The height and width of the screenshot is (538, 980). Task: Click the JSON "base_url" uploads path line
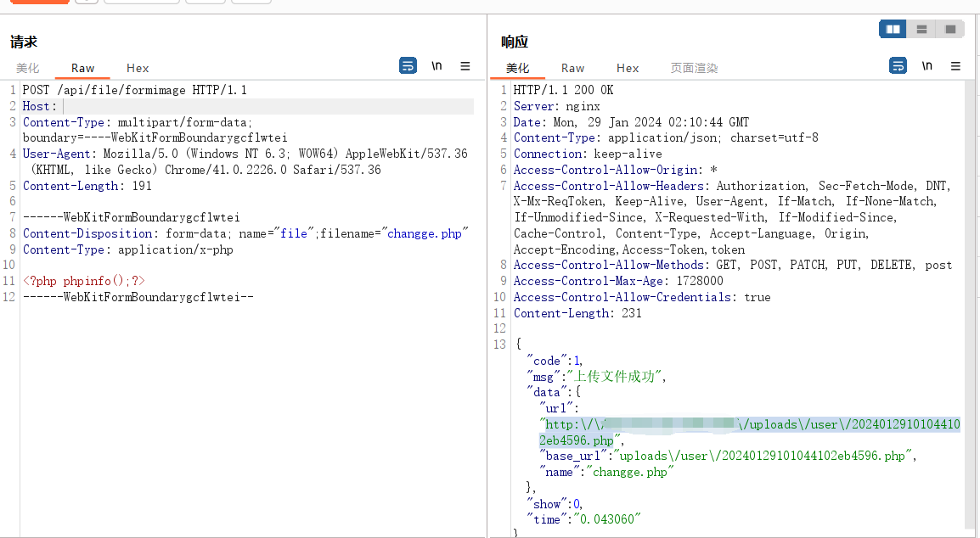(x=728, y=457)
